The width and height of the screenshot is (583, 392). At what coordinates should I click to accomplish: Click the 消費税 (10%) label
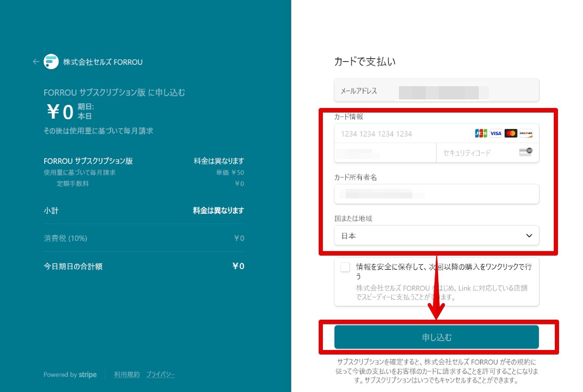click(65, 238)
